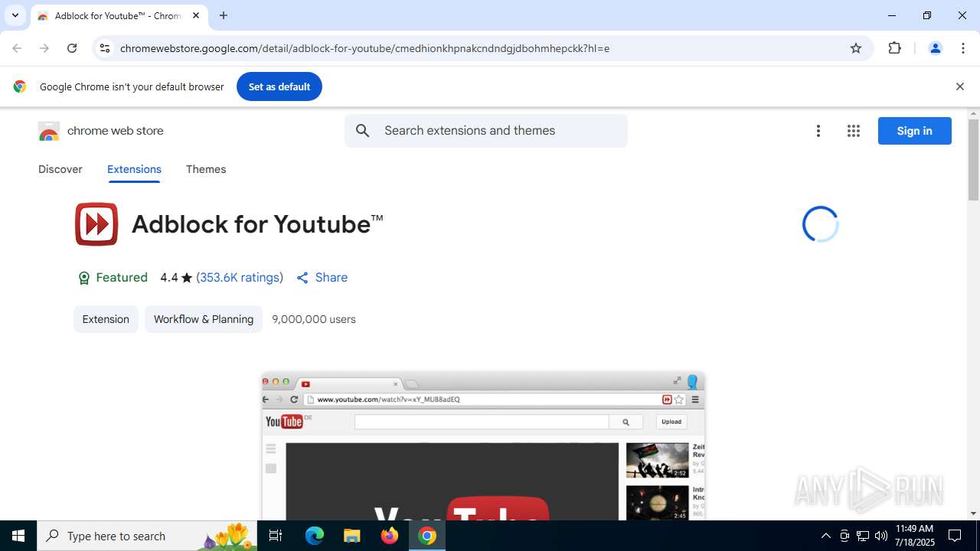
Task: Share this extension
Action: point(322,278)
